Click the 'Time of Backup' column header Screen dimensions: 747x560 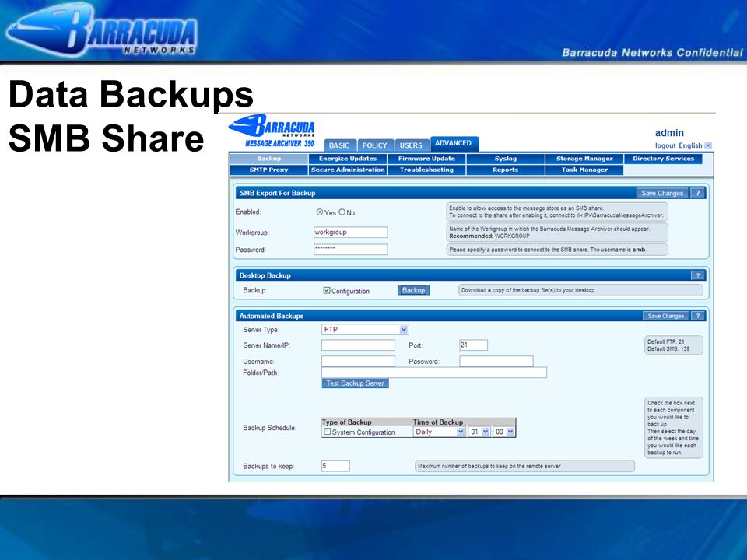point(438,422)
